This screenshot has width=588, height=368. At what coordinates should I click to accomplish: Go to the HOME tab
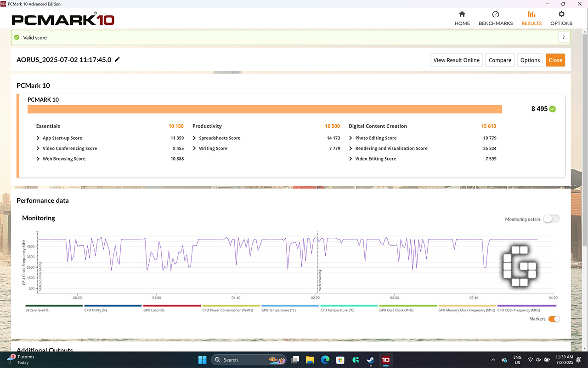pos(462,18)
